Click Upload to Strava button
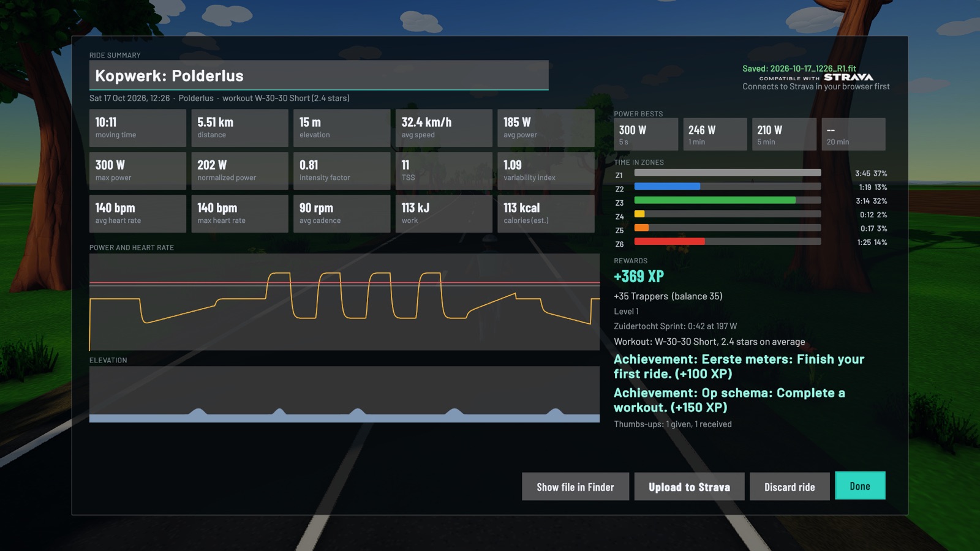Viewport: 980px width, 551px height. click(x=689, y=487)
